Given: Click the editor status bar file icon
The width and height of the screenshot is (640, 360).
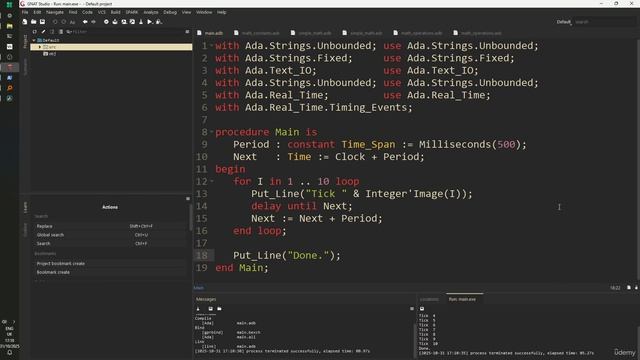Looking at the screenshot, I should tap(629, 288).
